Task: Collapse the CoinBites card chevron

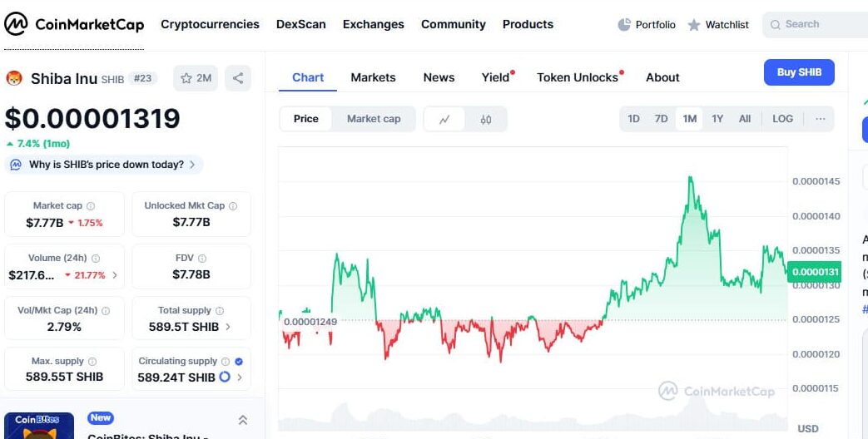Action: click(x=243, y=421)
